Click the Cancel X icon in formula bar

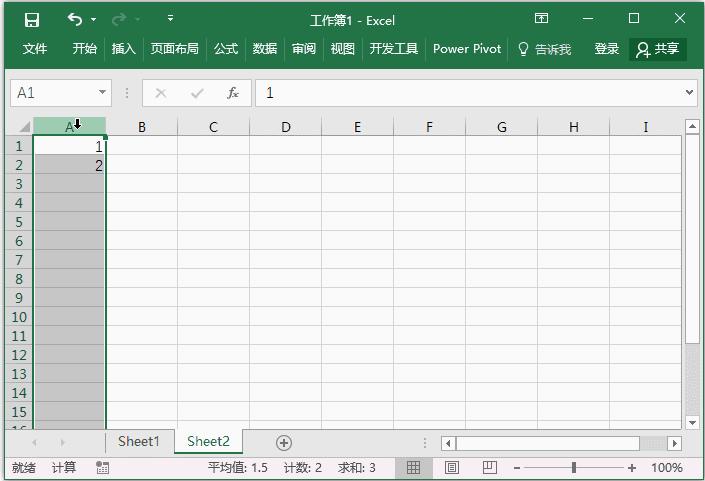point(161,93)
